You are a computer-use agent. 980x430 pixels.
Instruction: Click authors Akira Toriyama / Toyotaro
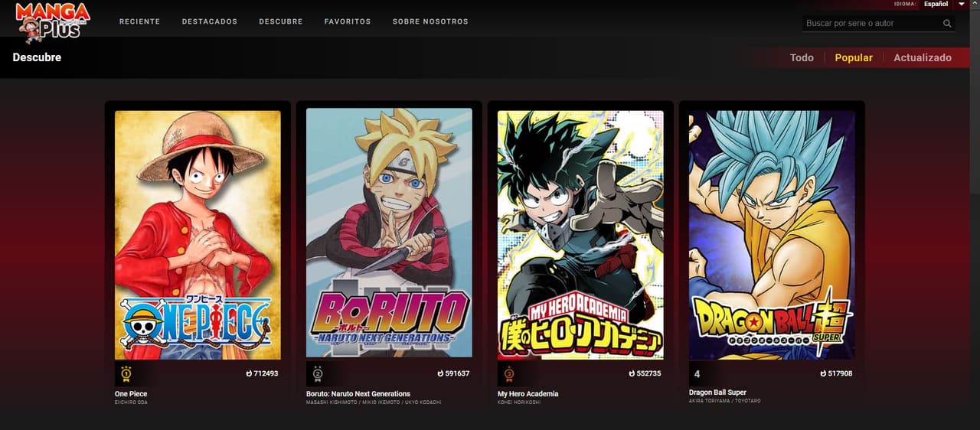pyautogui.click(x=725, y=401)
